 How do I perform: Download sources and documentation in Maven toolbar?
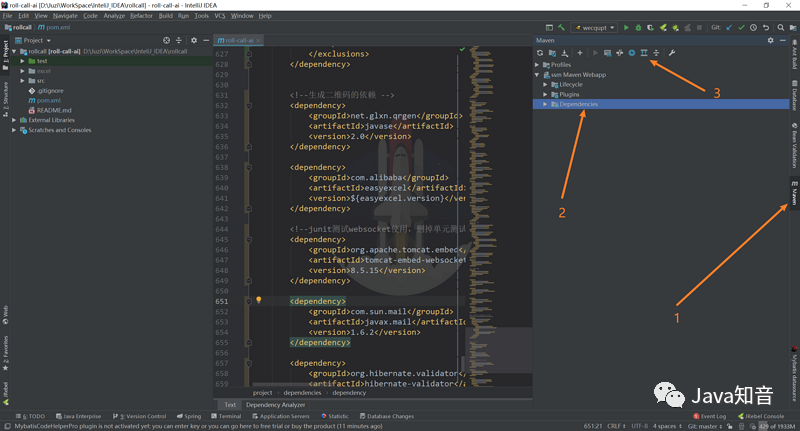pyautogui.click(x=565, y=53)
